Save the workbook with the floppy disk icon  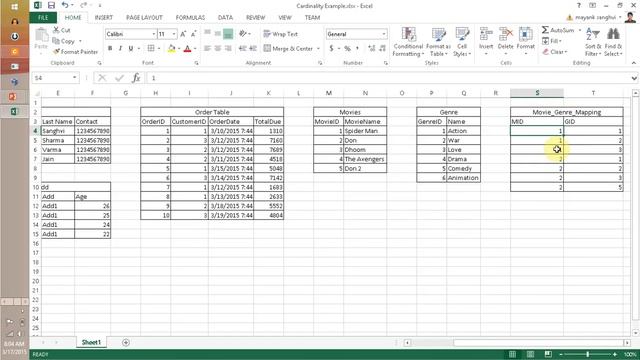pyautogui.click(x=51, y=5)
